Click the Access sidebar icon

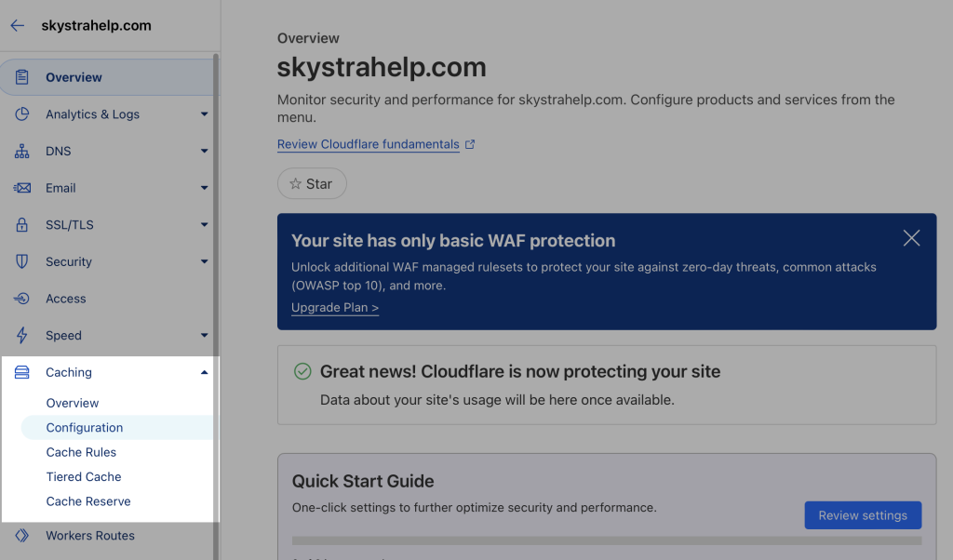coord(22,299)
